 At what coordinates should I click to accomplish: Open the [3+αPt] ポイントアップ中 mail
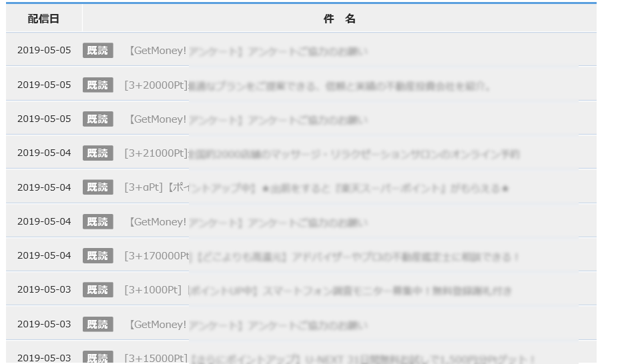(x=316, y=187)
